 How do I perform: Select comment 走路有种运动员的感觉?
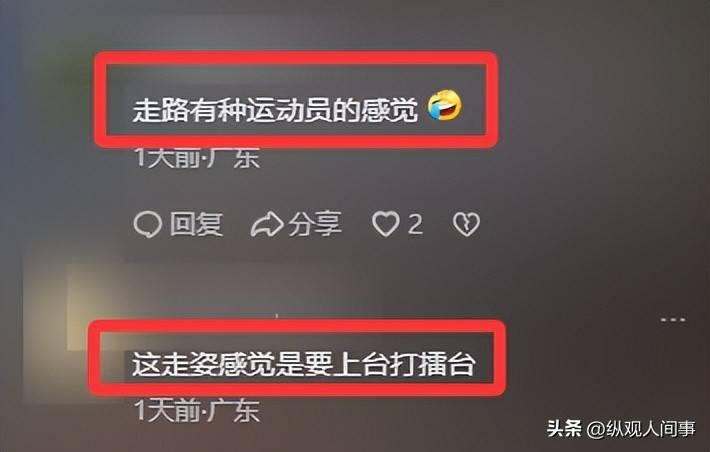click(x=275, y=110)
